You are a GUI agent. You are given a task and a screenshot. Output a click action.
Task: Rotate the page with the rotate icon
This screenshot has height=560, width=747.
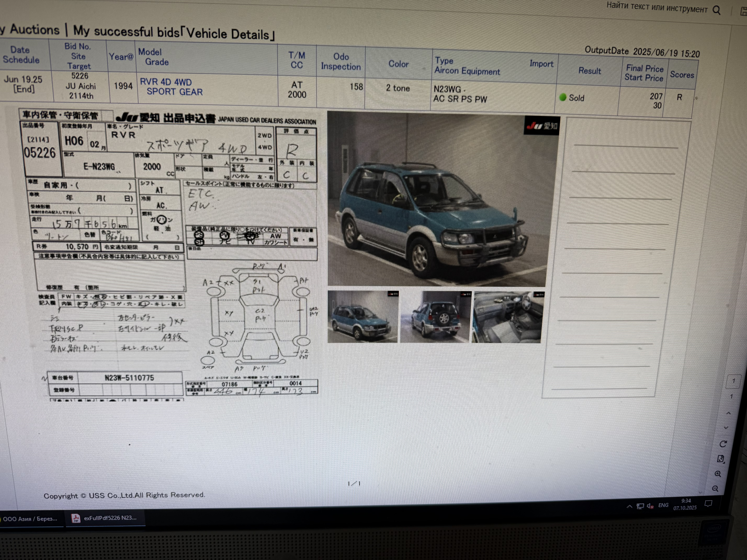point(723,444)
